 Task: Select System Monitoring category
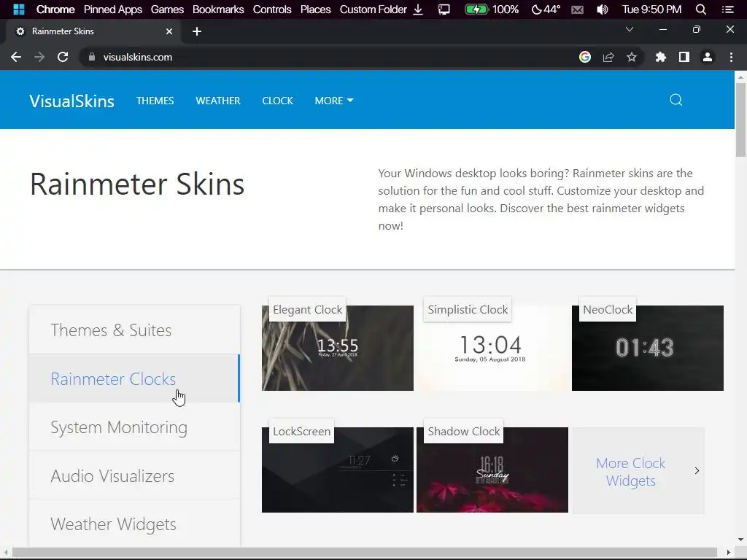(134, 427)
